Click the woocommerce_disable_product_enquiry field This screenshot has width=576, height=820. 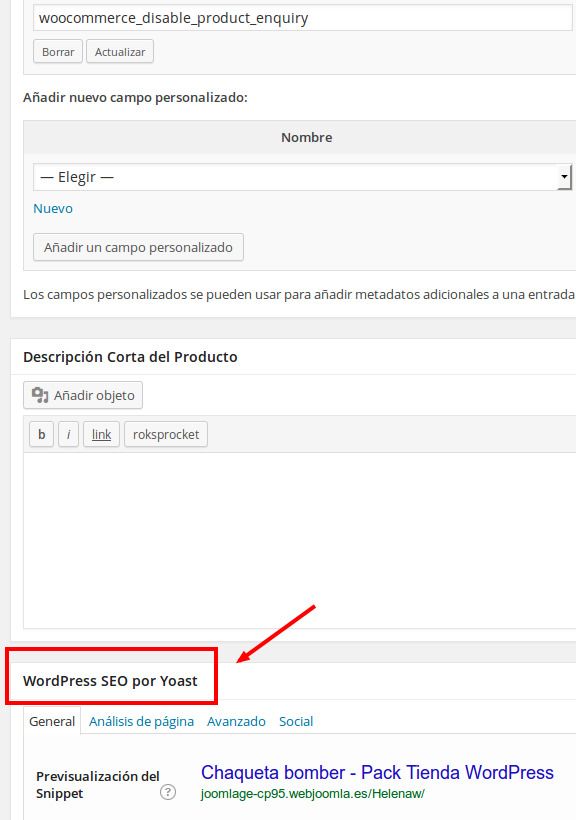point(302,18)
